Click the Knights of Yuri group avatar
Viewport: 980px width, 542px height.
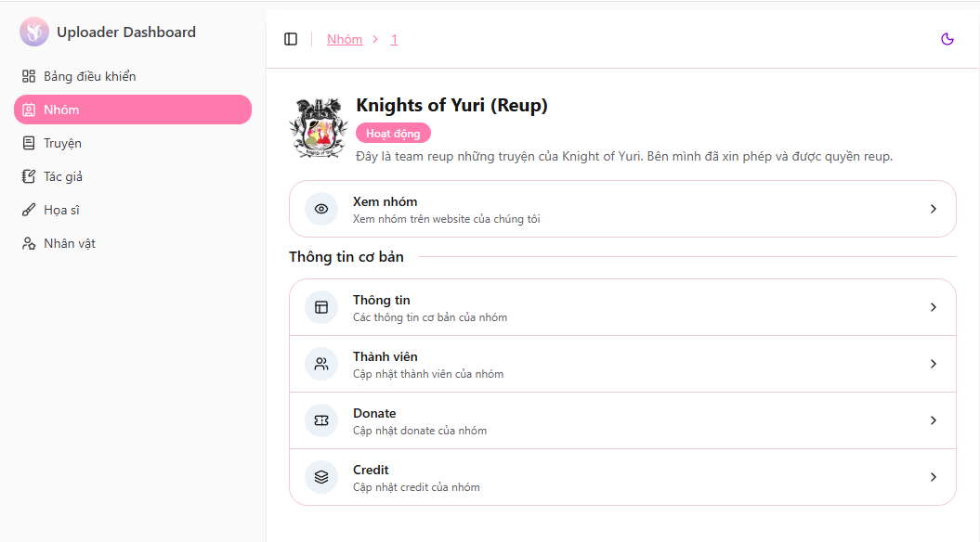coord(319,129)
